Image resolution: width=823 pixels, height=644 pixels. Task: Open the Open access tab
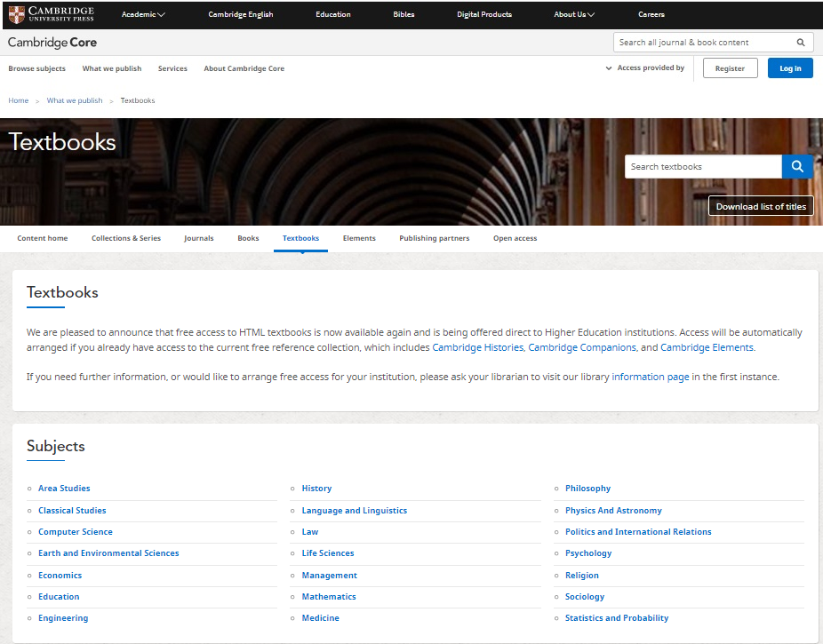pos(515,238)
